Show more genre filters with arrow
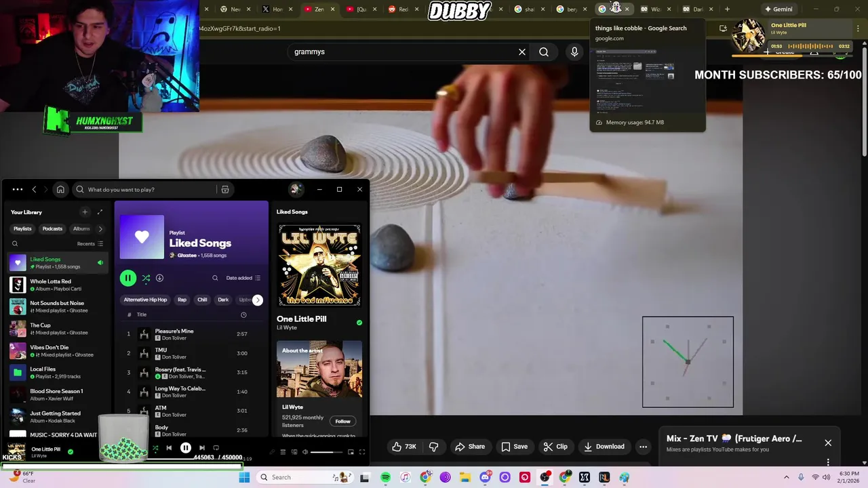The height and width of the screenshot is (488, 868). click(257, 300)
